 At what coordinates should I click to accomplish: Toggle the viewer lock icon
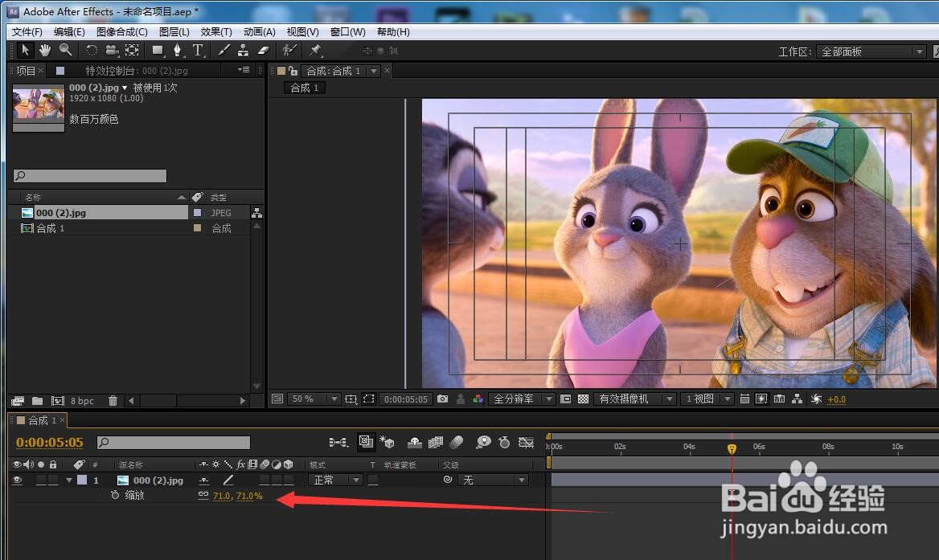click(293, 71)
